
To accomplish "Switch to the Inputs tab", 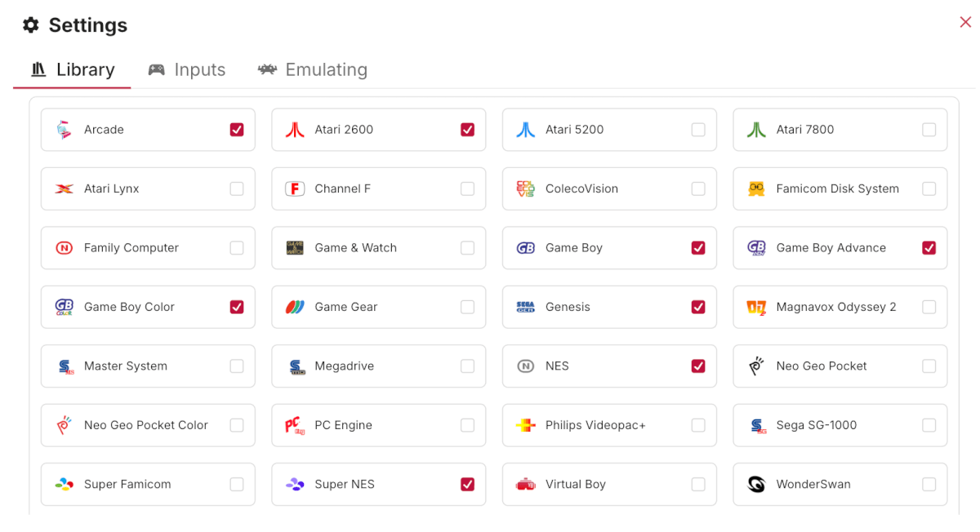I will (187, 70).
